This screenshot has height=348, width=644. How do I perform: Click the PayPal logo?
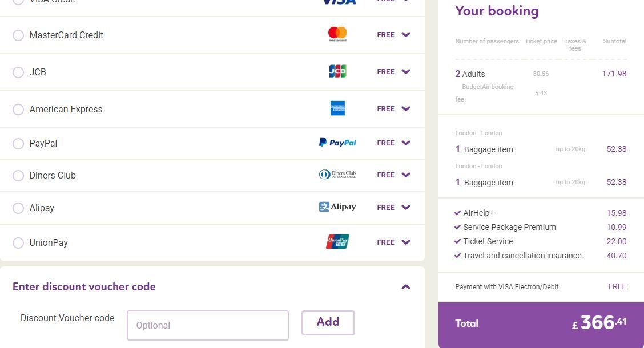pyautogui.click(x=337, y=143)
